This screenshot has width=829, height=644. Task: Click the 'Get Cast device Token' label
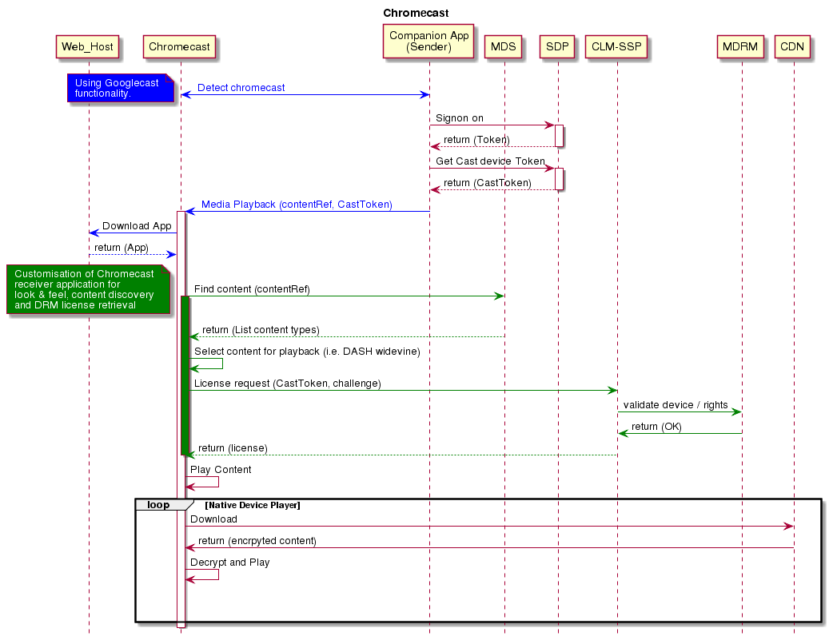(490, 161)
